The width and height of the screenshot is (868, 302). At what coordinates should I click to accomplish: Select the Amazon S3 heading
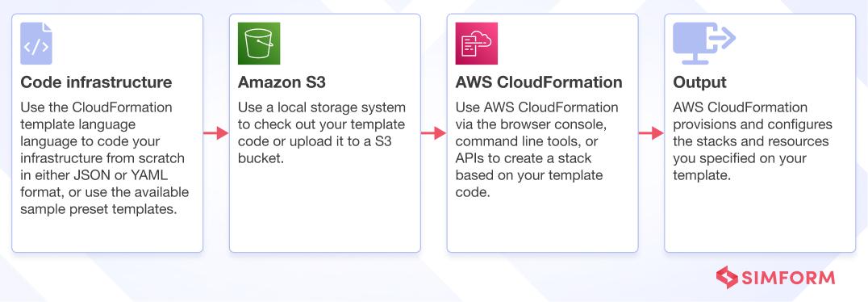pos(282,82)
